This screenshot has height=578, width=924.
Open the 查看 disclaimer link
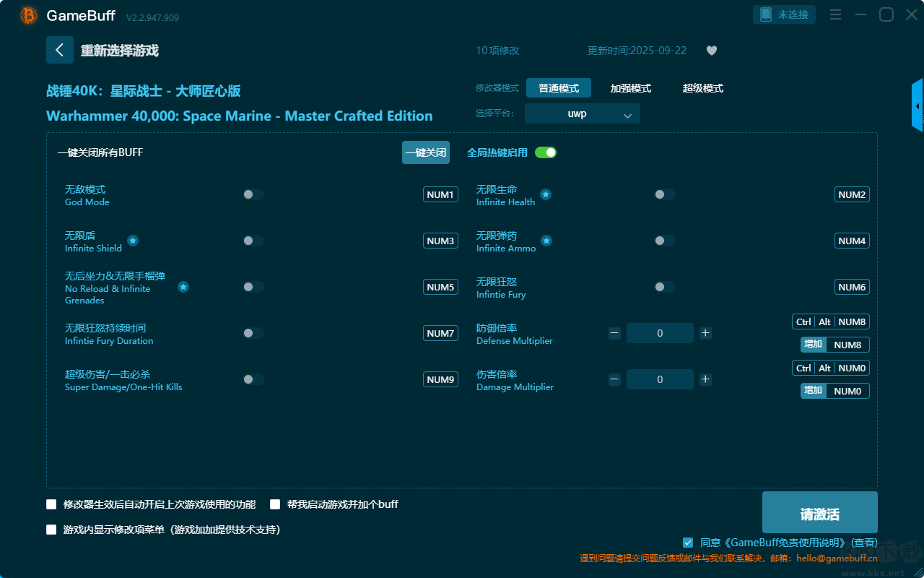point(864,543)
